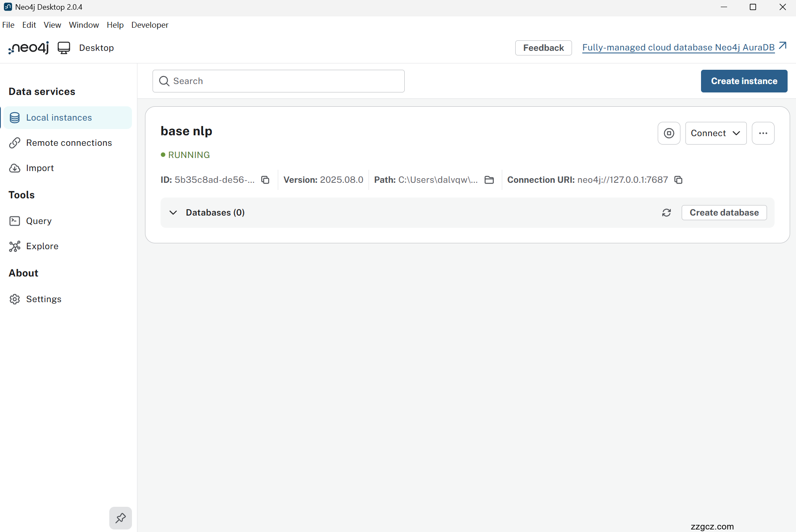Screen dimensions: 796x532
Task: Open the File menu
Action: pos(8,25)
